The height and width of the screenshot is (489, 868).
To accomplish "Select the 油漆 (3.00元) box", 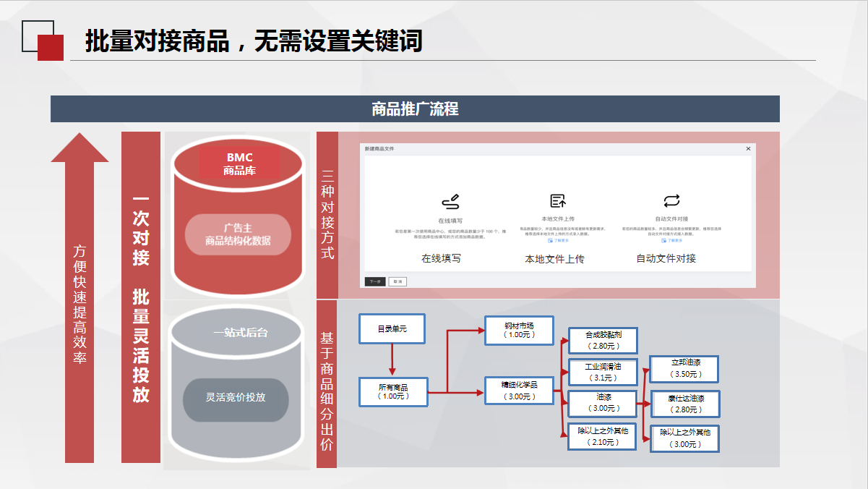I will point(603,403).
